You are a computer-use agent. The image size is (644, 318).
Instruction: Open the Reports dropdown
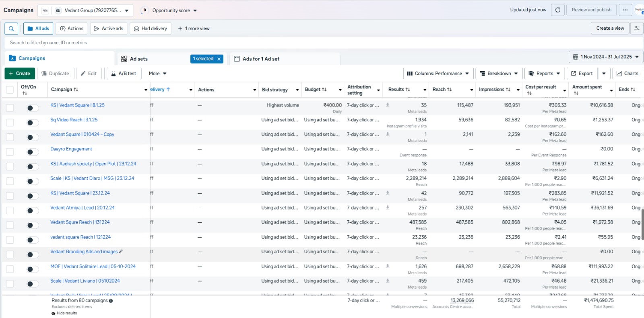544,74
